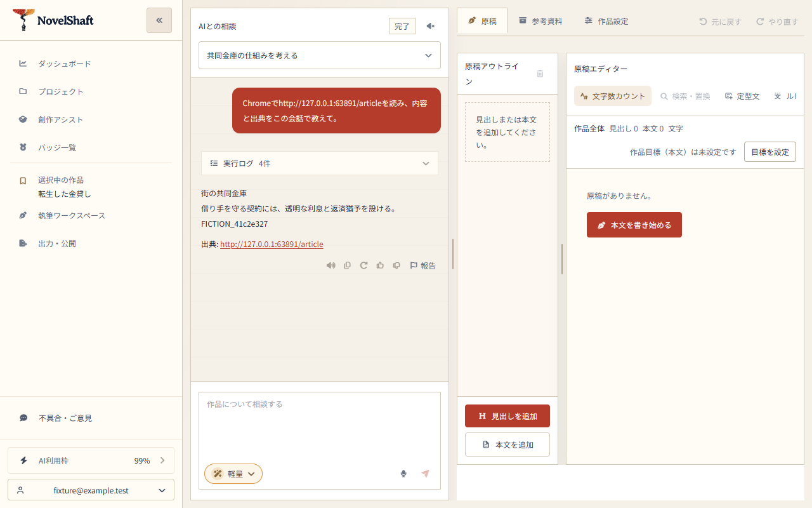The height and width of the screenshot is (508, 812).
Task: Toggle the mute speaker icon in AI chat header
Action: 431,26
